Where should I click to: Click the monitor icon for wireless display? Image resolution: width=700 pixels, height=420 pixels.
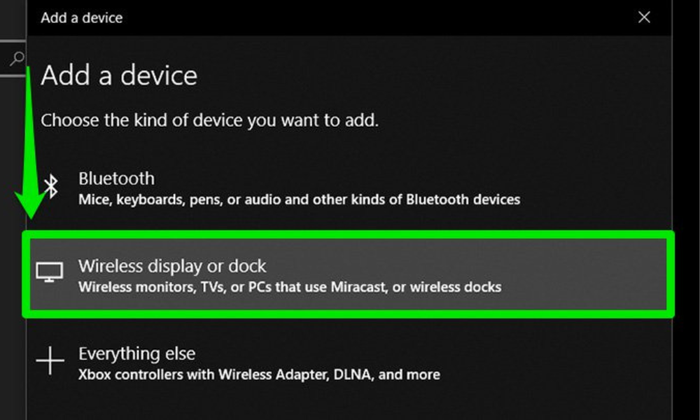click(x=50, y=272)
